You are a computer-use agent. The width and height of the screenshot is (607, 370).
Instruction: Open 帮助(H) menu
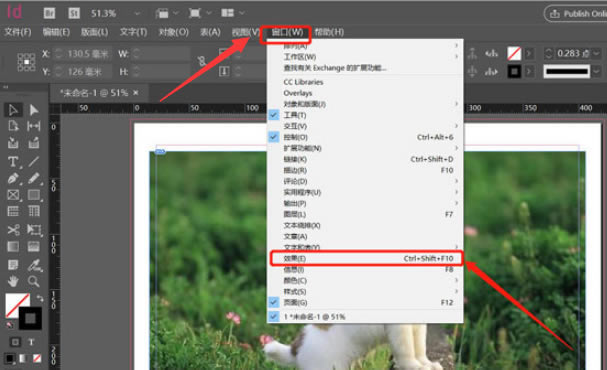pyautogui.click(x=329, y=32)
